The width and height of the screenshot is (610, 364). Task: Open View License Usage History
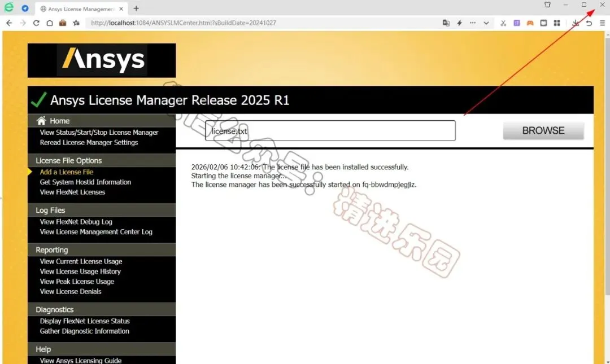click(x=80, y=271)
